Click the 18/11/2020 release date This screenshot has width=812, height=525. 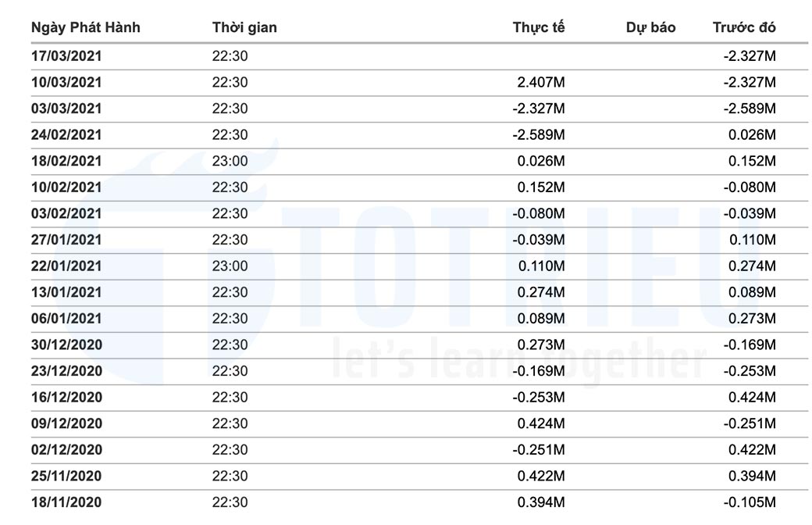[66, 502]
